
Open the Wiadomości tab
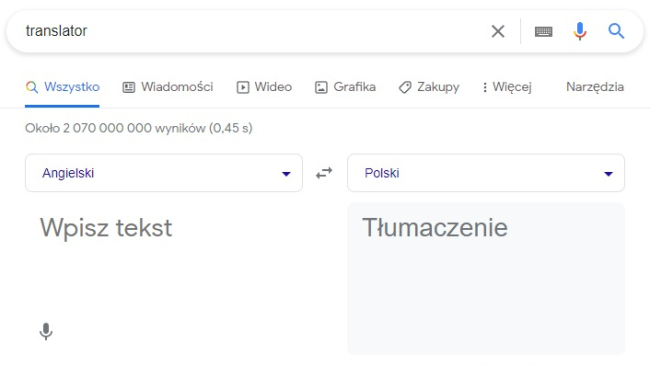168,87
